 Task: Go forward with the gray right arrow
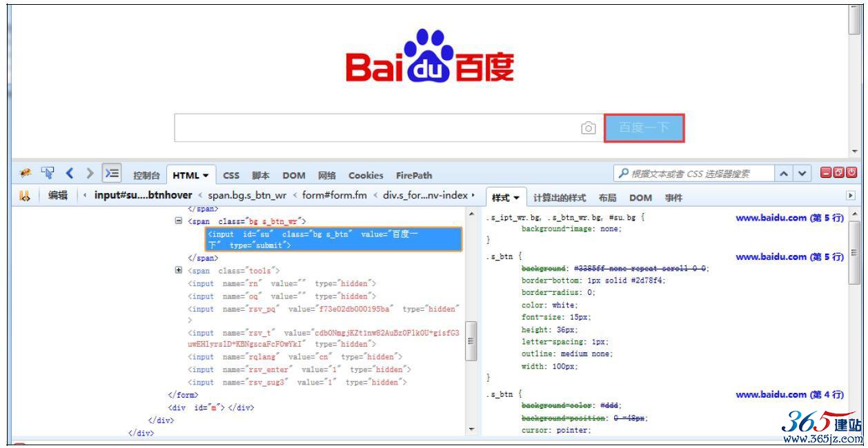point(89,174)
